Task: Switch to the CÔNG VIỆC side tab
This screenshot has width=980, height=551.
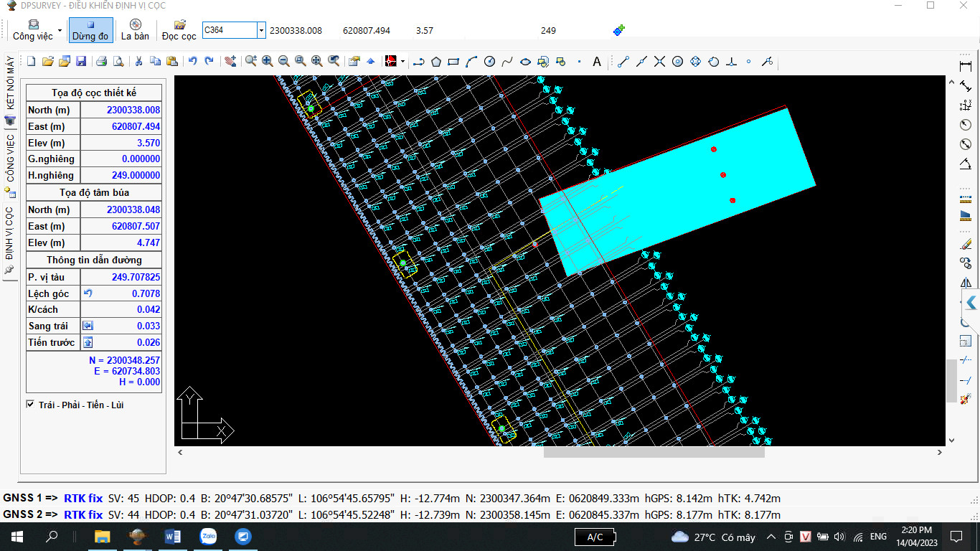Action: coord(9,158)
